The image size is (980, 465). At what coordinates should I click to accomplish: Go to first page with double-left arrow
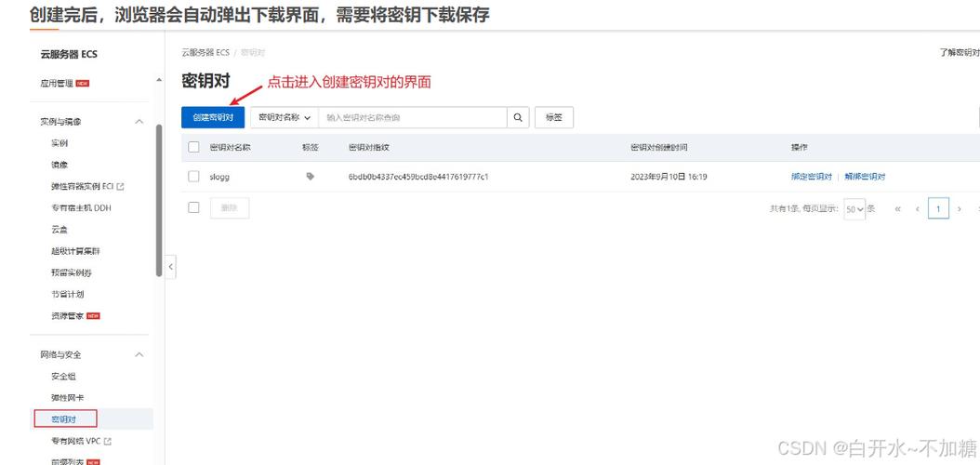898,208
